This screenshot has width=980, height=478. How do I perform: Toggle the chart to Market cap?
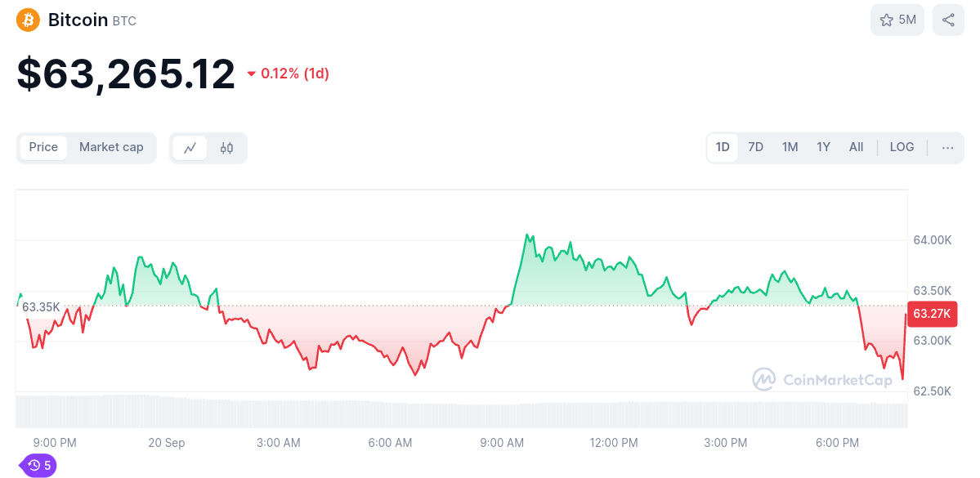pos(111,148)
